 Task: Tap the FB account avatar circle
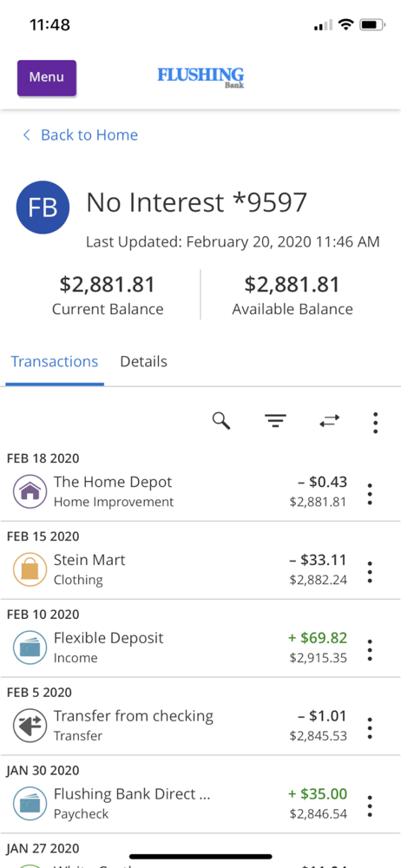43,207
